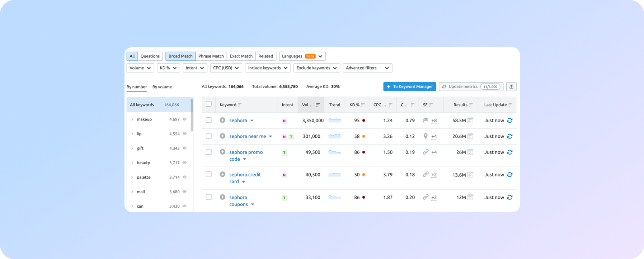The width and height of the screenshot is (644, 259).
Task: Open SERP results icon for 20.6M row
Action: [470, 136]
